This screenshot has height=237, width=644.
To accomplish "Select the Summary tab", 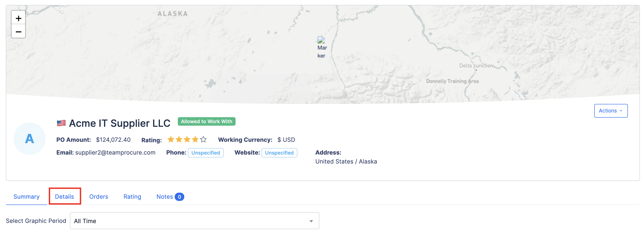I will click(26, 197).
